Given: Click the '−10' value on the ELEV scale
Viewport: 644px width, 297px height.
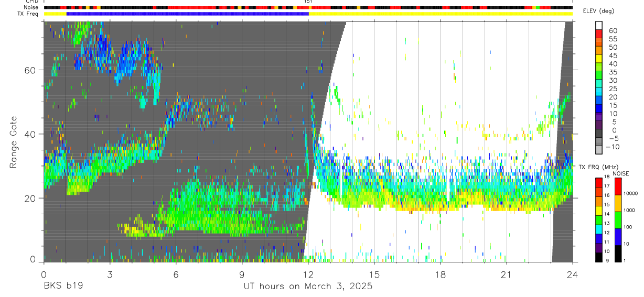Looking at the screenshot, I should click(x=612, y=147).
